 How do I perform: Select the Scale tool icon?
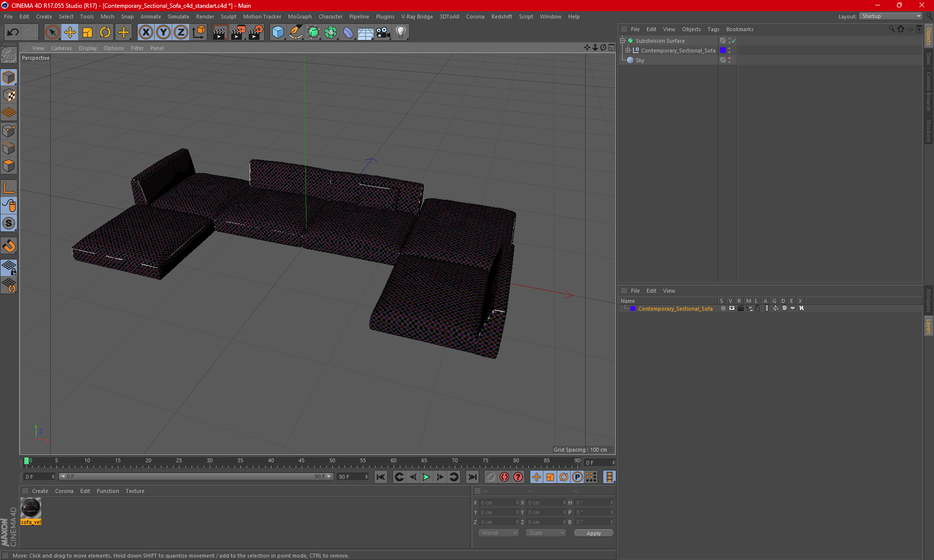88,33
